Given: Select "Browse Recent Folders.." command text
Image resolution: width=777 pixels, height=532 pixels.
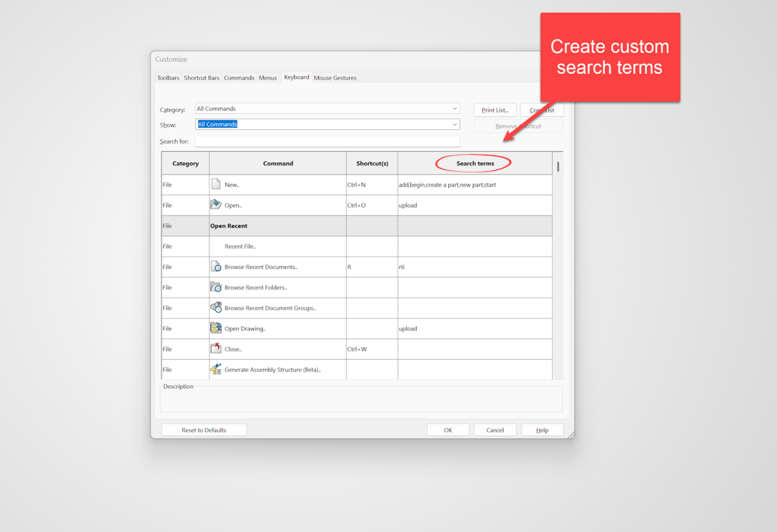Looking at the screenshot, I should 256,288.
